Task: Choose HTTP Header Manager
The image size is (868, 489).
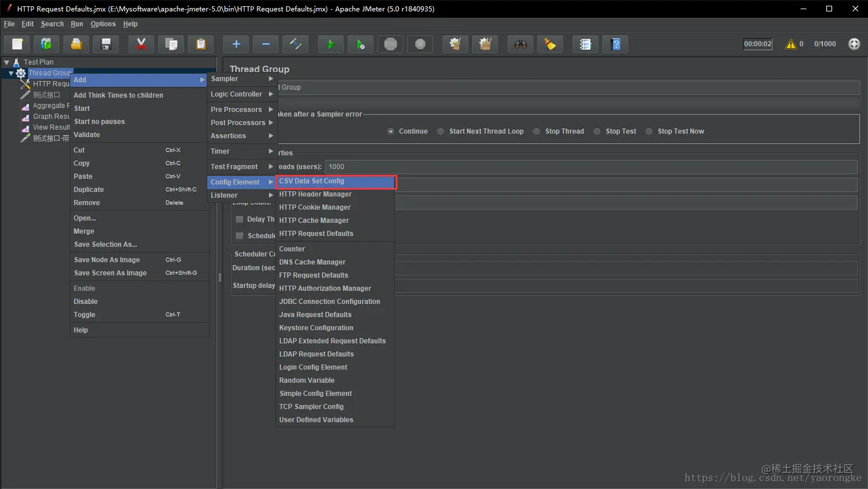Action: (335, 194)
